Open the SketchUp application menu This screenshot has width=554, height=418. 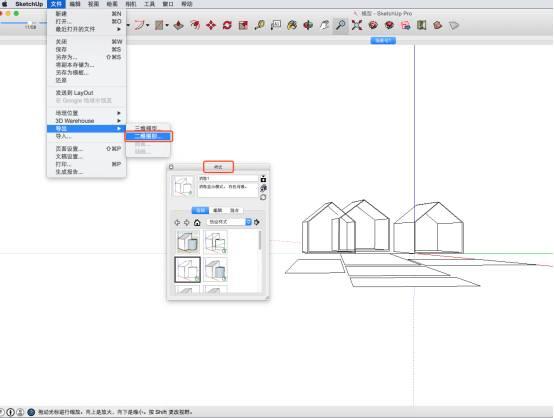29,4
